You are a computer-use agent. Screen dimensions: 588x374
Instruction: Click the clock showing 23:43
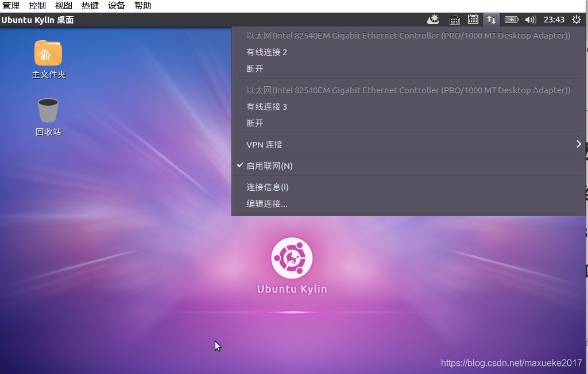coord(554,20)
